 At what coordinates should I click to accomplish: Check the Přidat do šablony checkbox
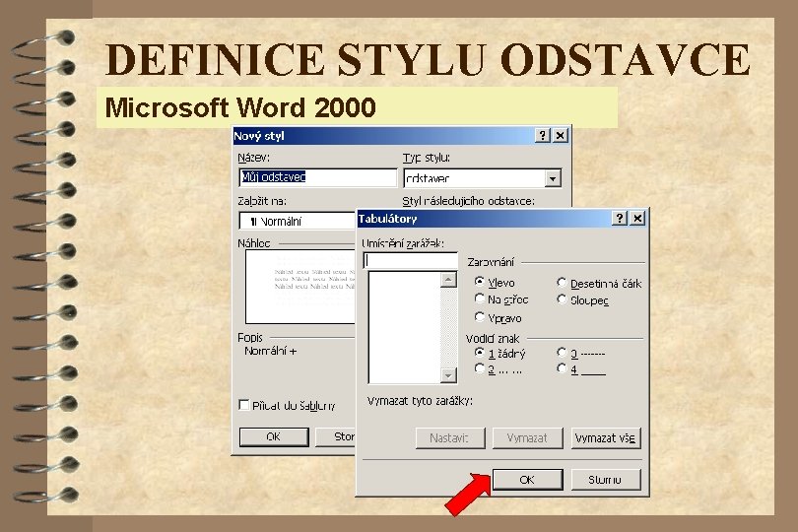coord(243,405)
